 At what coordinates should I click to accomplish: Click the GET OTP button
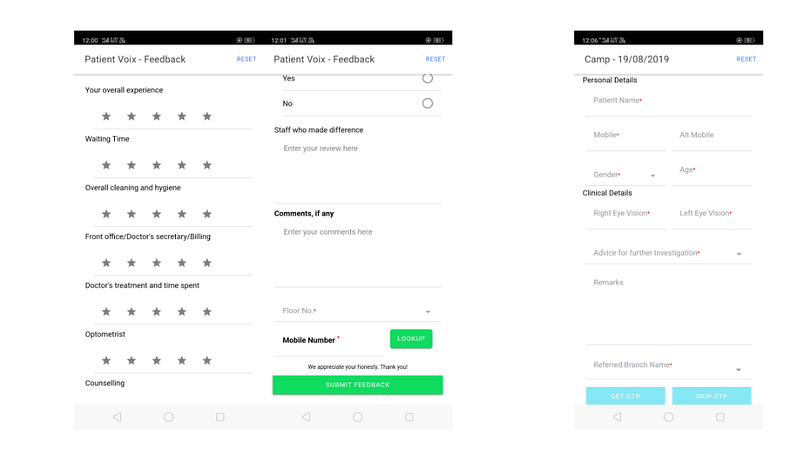click(626, 396)
